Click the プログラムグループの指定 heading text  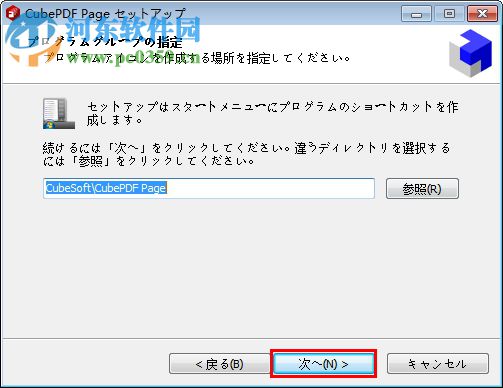point(105,42)
